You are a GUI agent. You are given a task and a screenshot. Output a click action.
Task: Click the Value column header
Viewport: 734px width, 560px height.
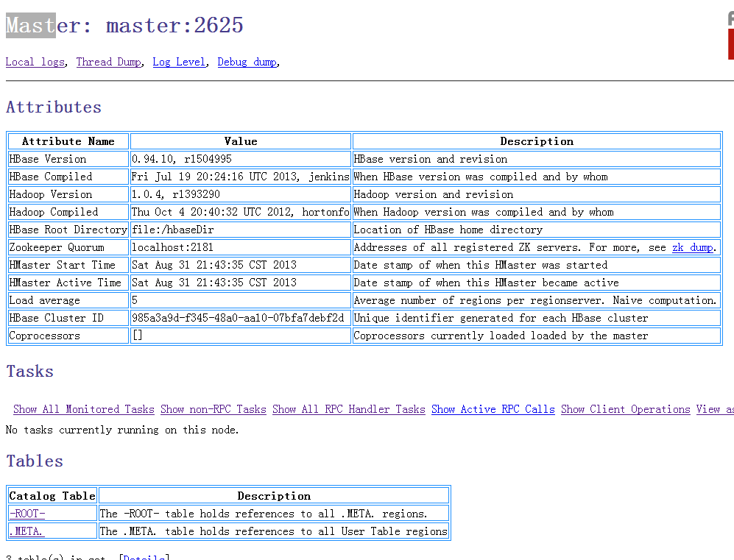pos(241,141)
